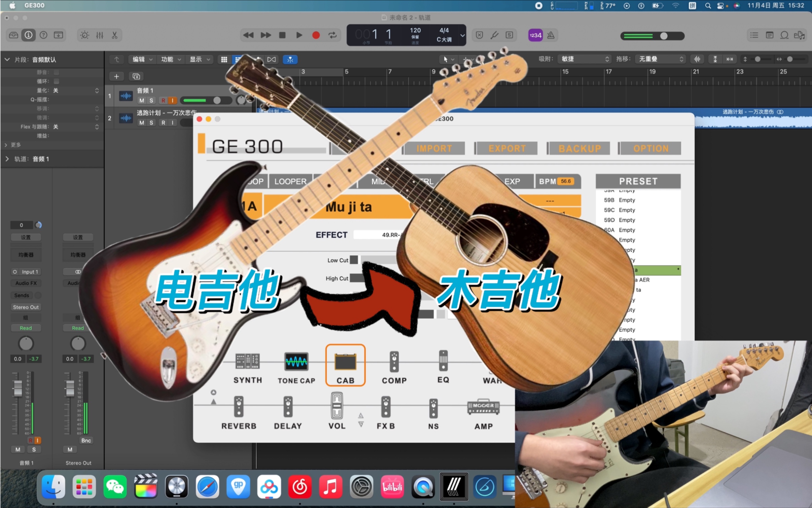Click the IMPORT button in GE300
Viewport: 812px width, 508px height.
[433, 148]
